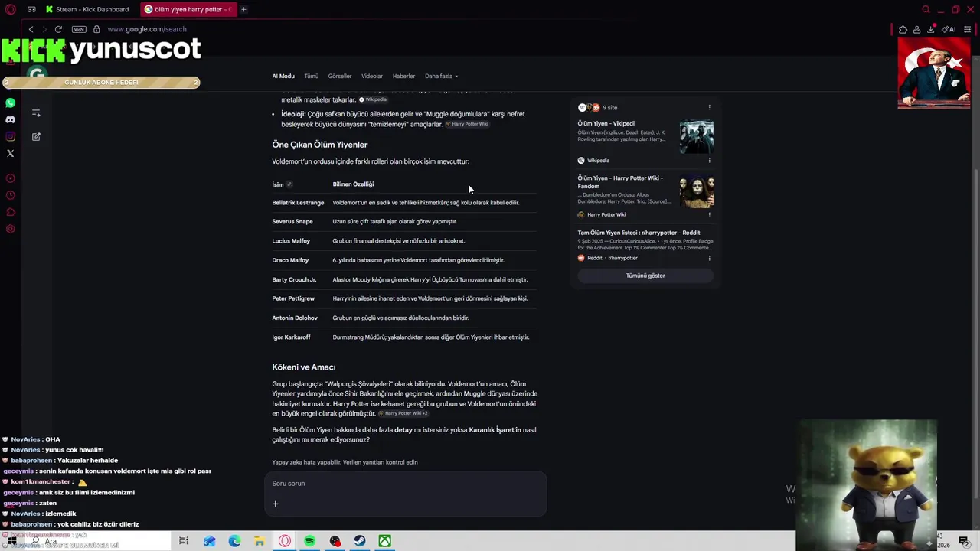Open Tam Ölüm Yiyen listesi Reddit result
This screenshot has height=551, width=980.
(639, 233)
